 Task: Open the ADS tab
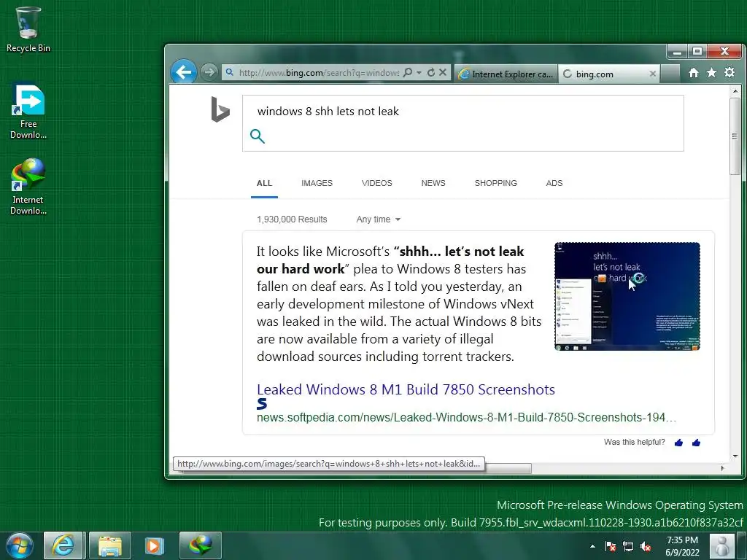click(x=554, y=183)
